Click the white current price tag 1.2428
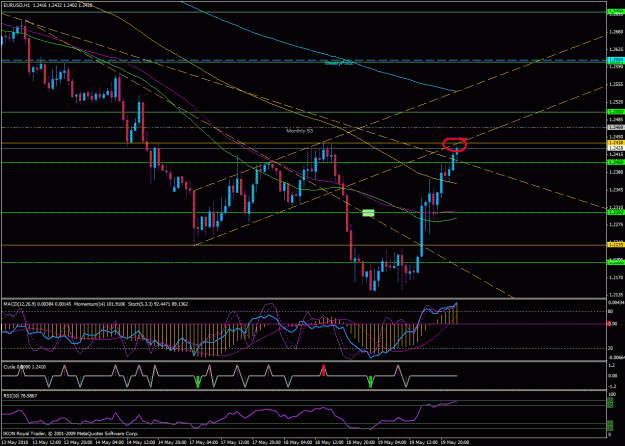Image resolution: width=625 pixels, height=446 pixels. pos(616,148)
